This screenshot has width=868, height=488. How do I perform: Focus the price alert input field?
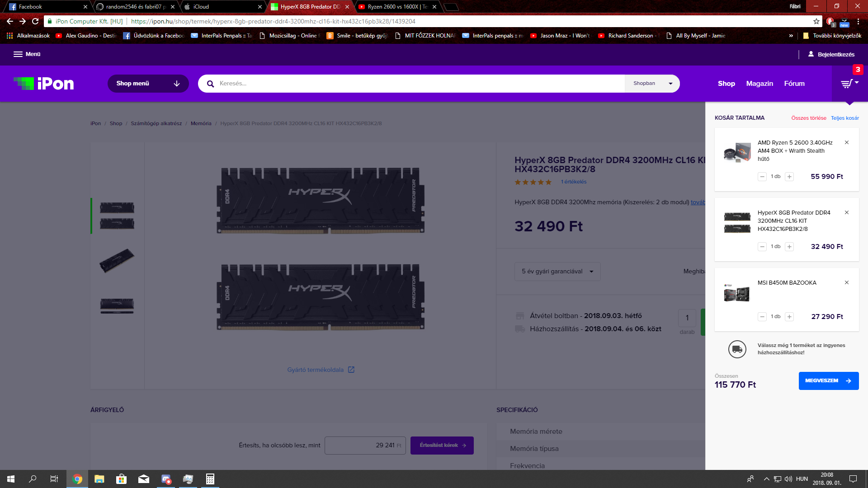coord(365,446)
